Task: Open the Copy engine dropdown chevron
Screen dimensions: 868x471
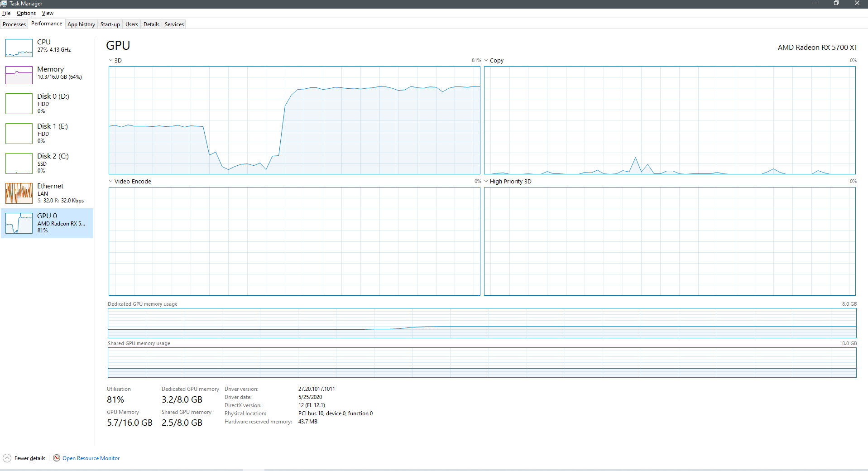Action: (x=486, y=60)
